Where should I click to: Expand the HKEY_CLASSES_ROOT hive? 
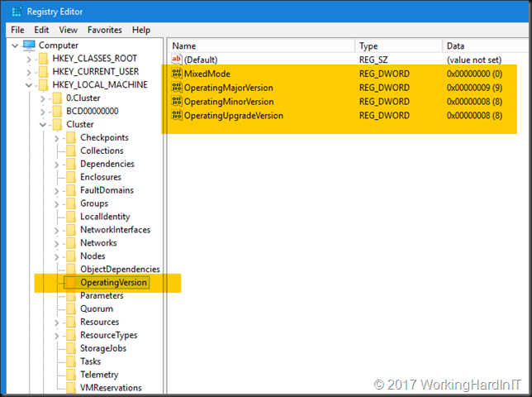29,59
